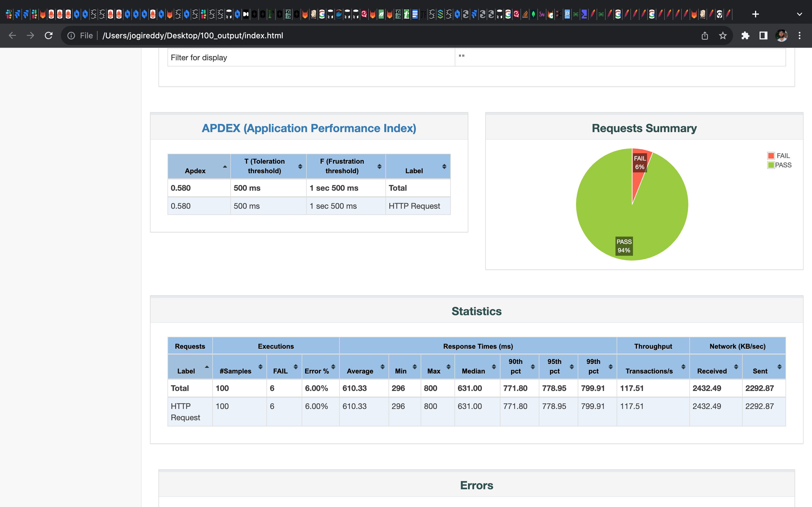
Task: Click the forward navigation arrow
Action: pyautogui.click(x=30, y=35)
